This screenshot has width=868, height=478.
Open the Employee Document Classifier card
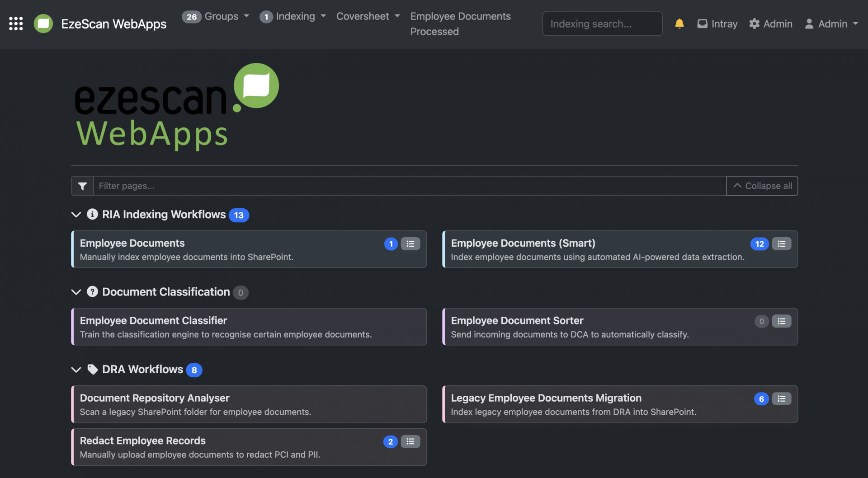click(x=249, y=327)
